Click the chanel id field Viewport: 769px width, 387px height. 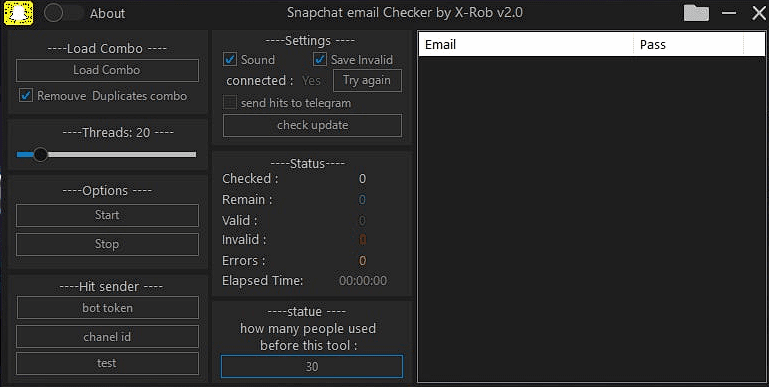click(107, 336)
